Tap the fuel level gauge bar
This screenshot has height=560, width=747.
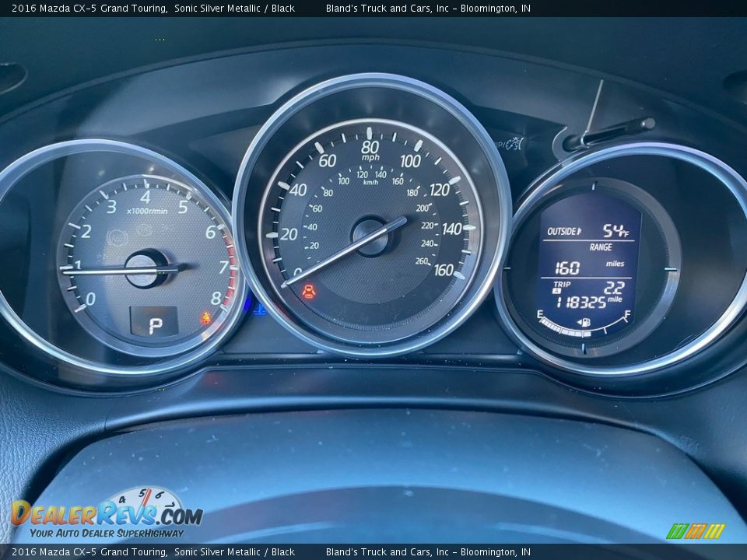(x=584, y=328)
